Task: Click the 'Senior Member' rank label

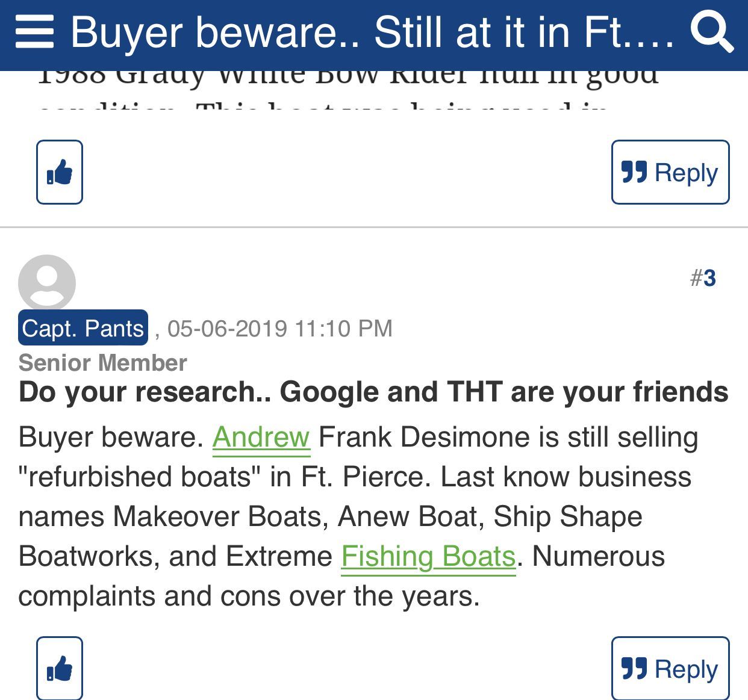Action: click(x=103, y=363)
